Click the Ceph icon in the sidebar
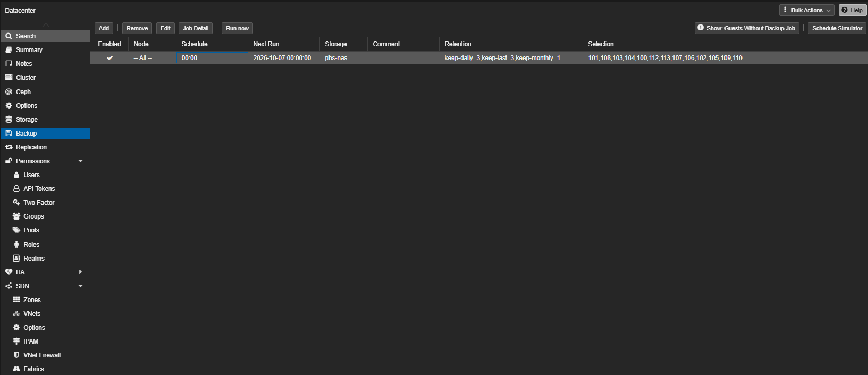Image resolution: width=868 pixels, height=375 pixels. [x=9, y=92]
